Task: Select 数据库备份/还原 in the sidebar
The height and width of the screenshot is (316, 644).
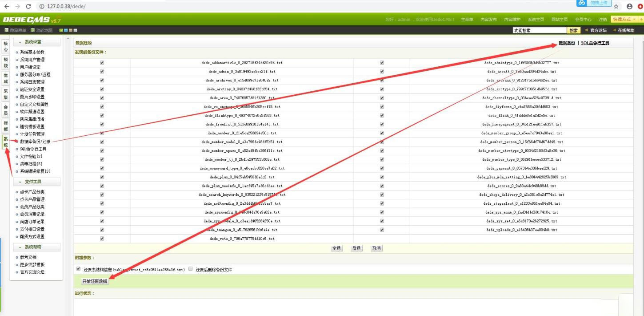Action: (36, 142)
